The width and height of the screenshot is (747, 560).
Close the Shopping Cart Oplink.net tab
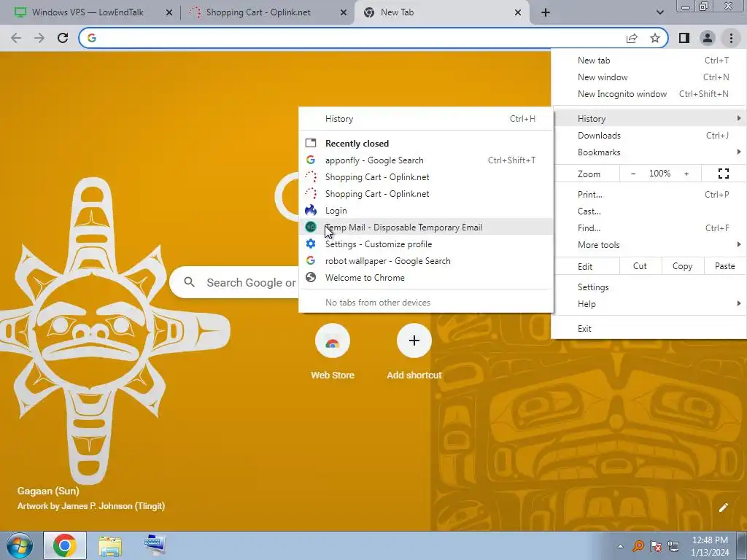tap(344, 12)
